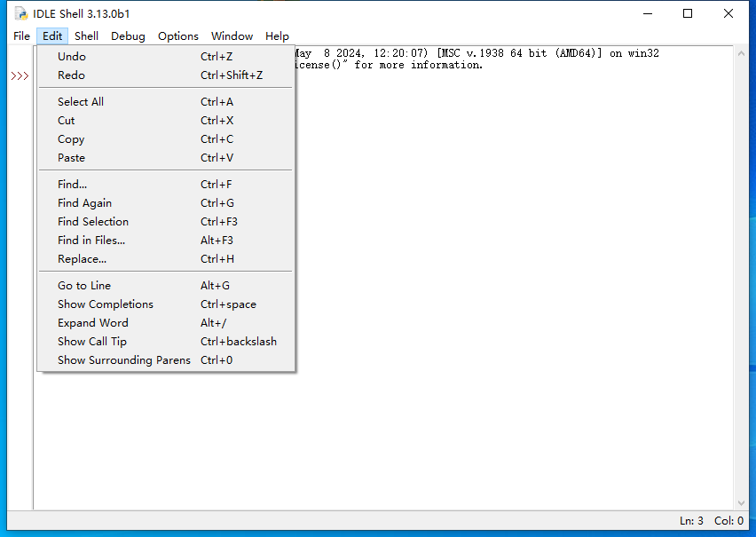This screenshot has height=537, width=756.
Task: Click the scrollbar down arrow
Action: pos(741,503)
